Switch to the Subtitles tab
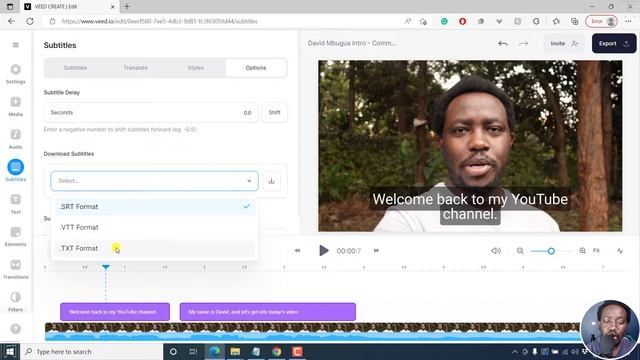The height and width of the screenshot is (360, 640). click(76, 68)
